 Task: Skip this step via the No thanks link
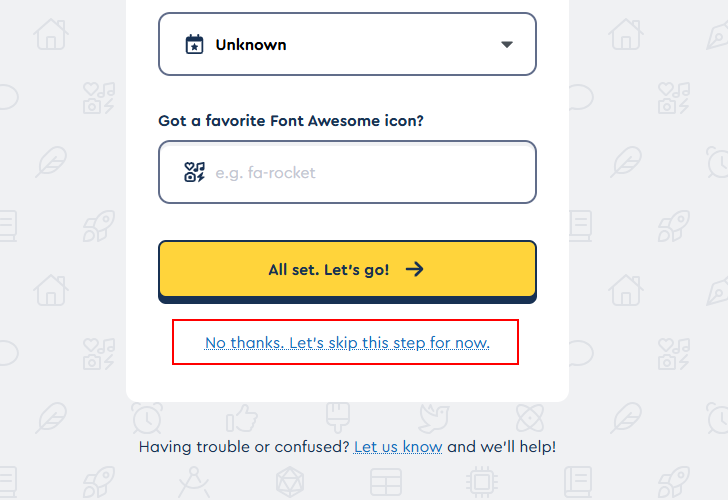(347, 343)
